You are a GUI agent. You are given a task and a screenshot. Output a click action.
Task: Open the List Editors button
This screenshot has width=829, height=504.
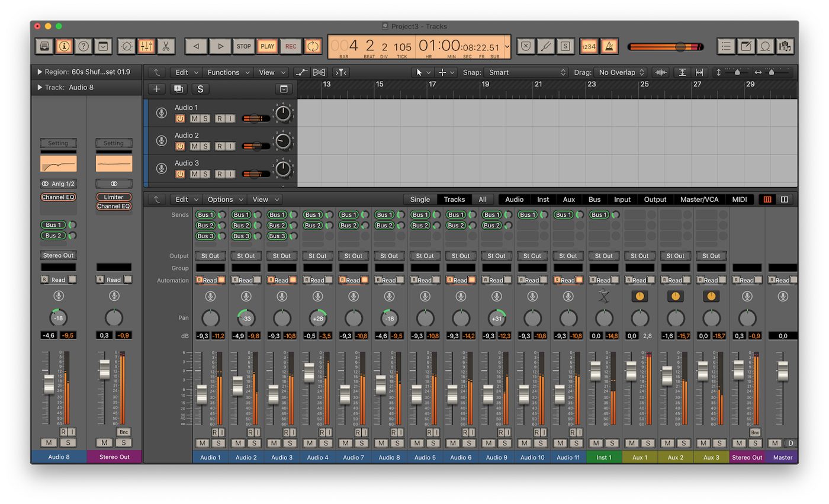click(x=727, y=46)
